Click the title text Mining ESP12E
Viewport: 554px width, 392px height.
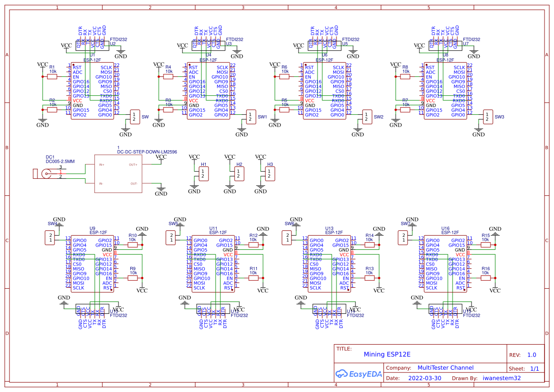[388, 354]
